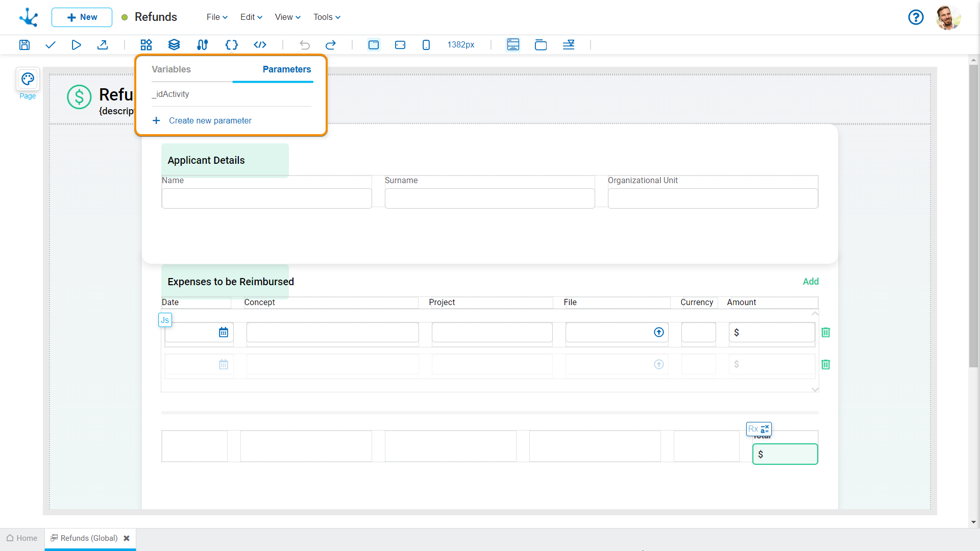Click the curly braces variables icon
Screen dimensions: 980x551
pyautogui.click(x=231, y=45)
